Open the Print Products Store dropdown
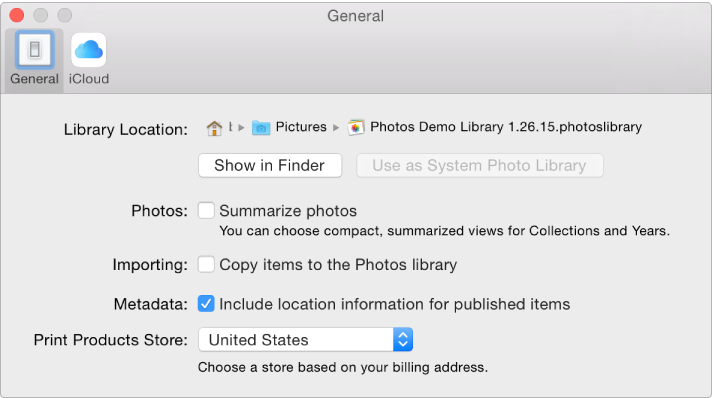 coord(306,340)
